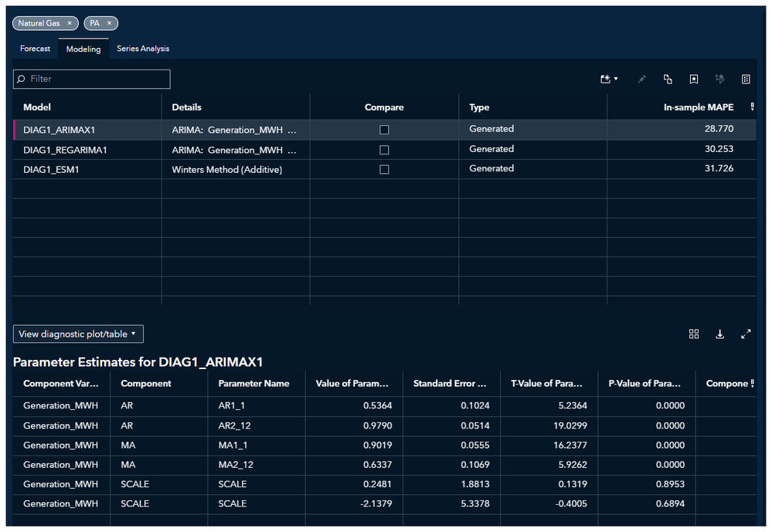Click Value of Param... column header
The image size is (772, 532).
[352, 384]
